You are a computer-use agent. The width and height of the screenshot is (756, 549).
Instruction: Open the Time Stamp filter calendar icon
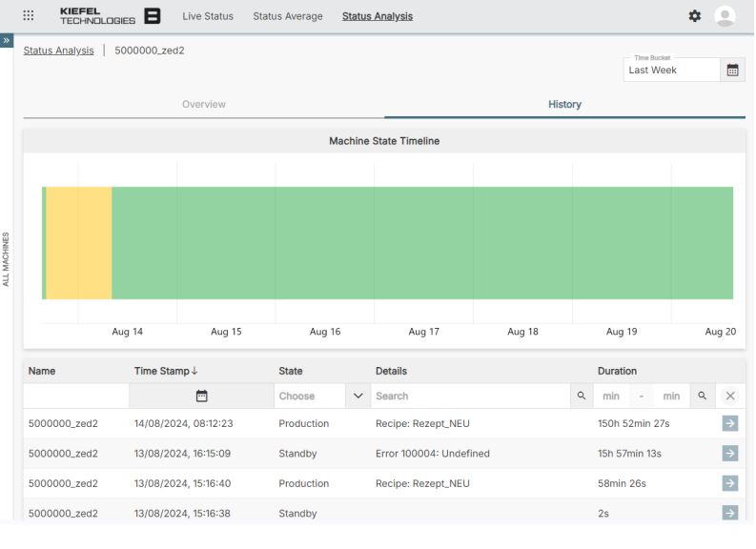(201, 396)
